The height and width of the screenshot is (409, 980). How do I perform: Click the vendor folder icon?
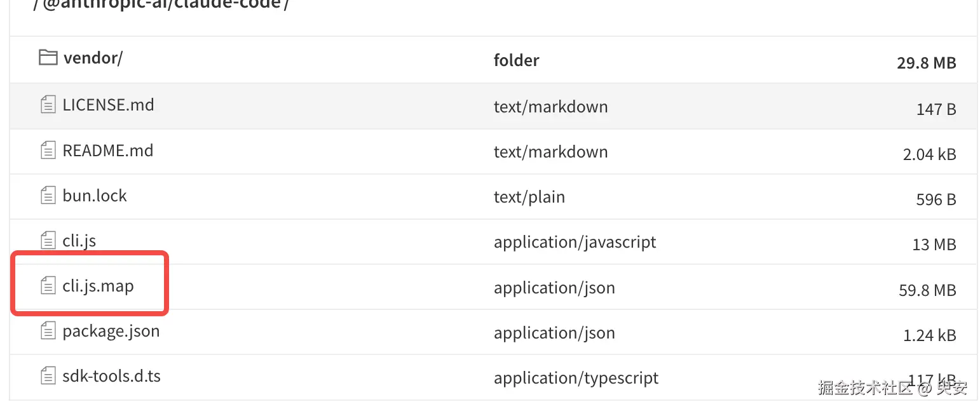point(48,58)
